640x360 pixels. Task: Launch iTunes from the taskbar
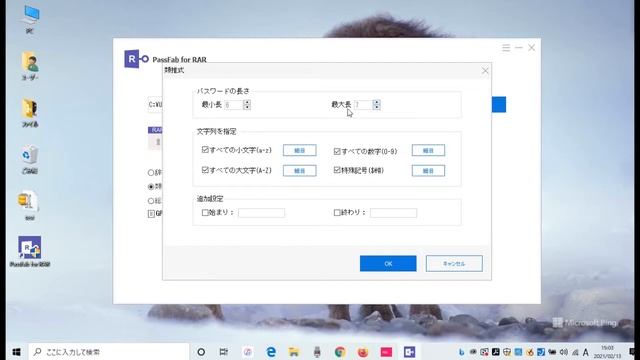click(x=248, y=351)
